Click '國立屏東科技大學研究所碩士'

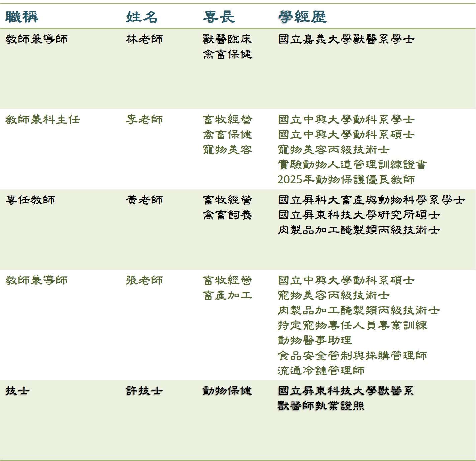359,215
